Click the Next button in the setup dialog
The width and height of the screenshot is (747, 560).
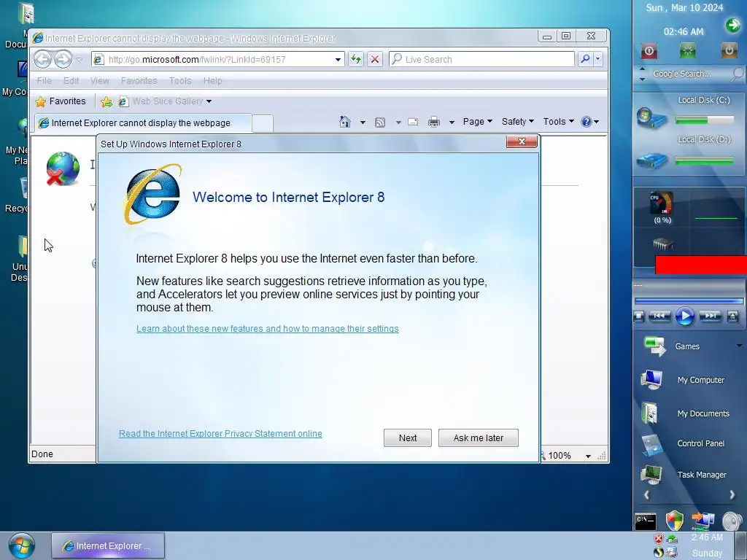pyautogui.click(x=407, y=437)
